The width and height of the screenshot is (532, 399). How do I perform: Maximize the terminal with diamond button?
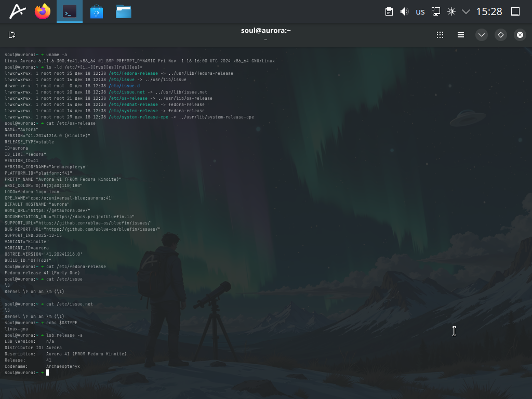coord(501,35)
